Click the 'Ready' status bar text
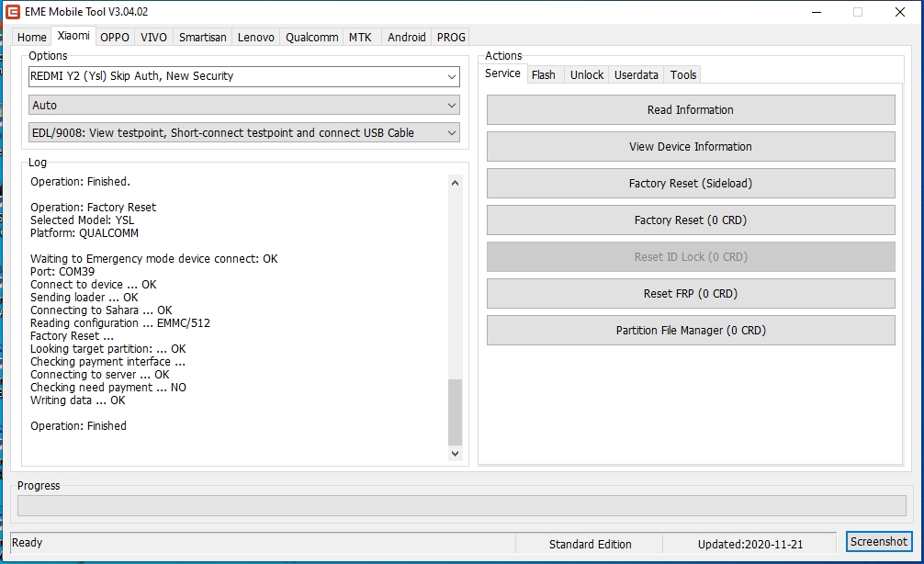 (28, 543)
